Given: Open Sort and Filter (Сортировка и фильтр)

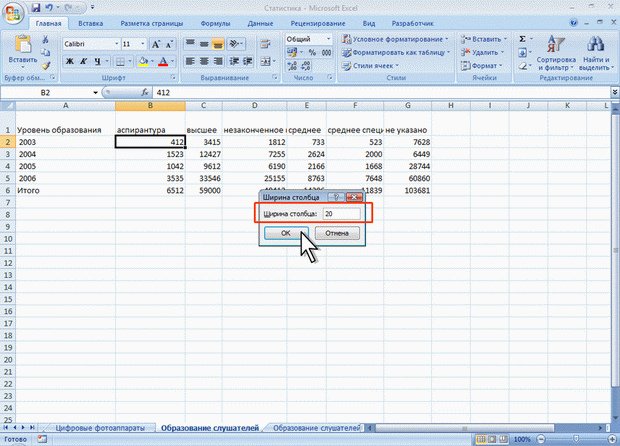Looking at the screenshot, I should coord(556,52).
